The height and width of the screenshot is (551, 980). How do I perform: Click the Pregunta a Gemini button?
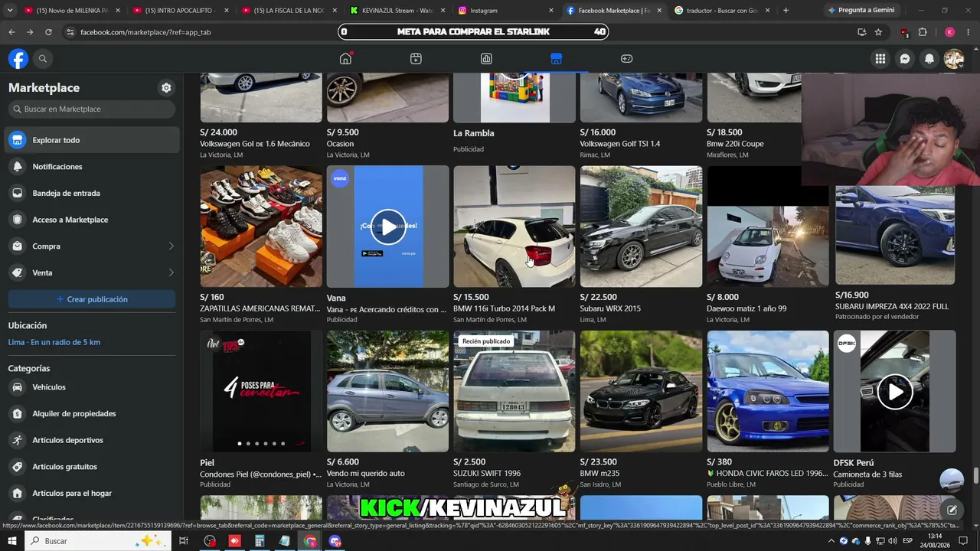coord(861,11)
